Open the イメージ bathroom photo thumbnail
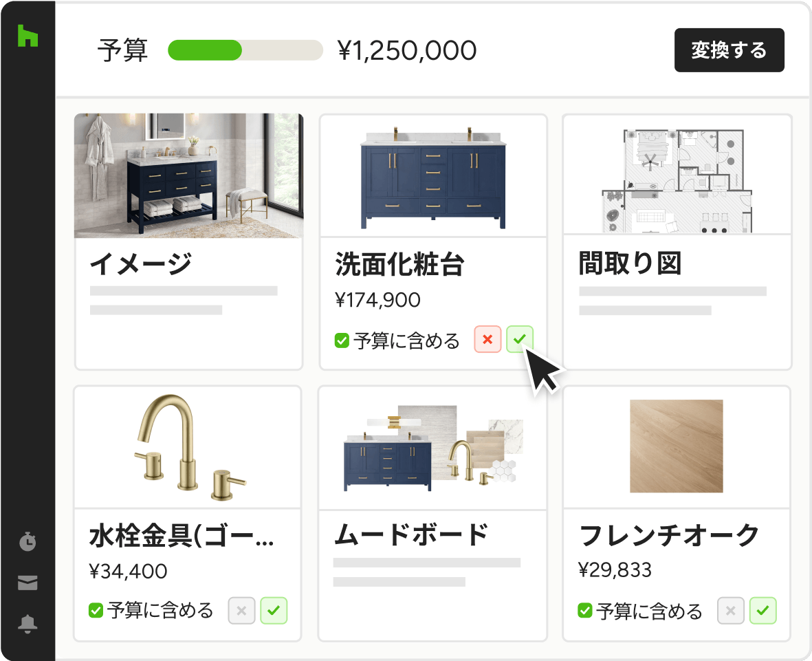 189,175
